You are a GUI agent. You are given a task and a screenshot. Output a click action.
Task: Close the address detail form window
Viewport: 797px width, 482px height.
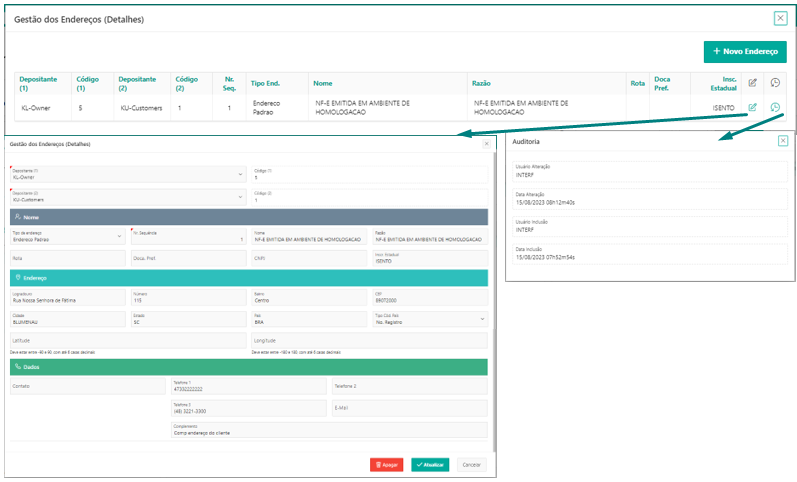tap(486, 144)
